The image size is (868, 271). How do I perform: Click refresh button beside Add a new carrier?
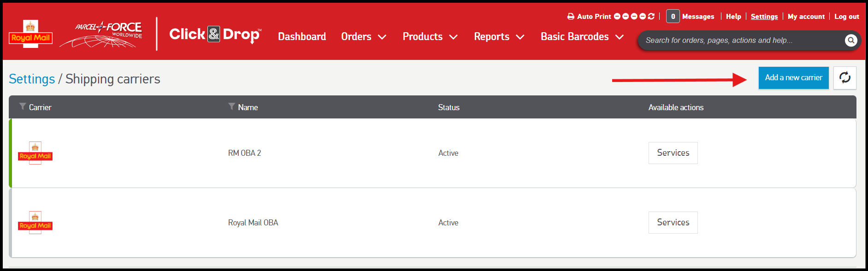coord(844,78)
